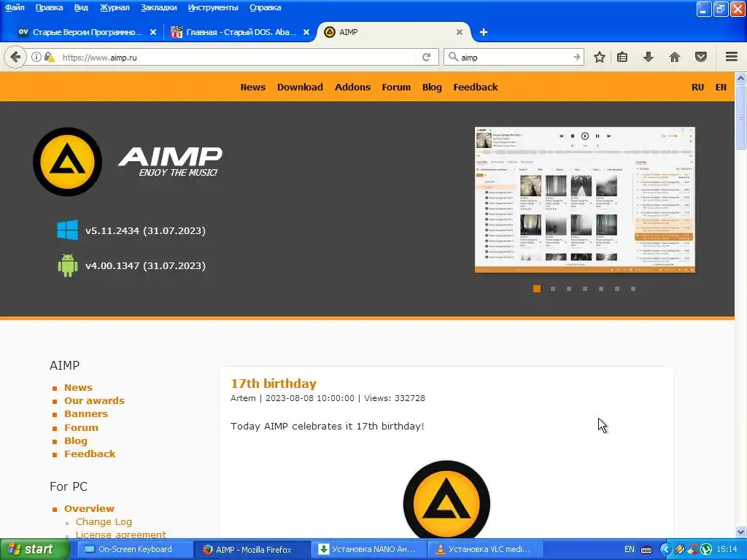
Task: Click the v4.00.1347 Android version link
Action: click(x=145, y=265)
